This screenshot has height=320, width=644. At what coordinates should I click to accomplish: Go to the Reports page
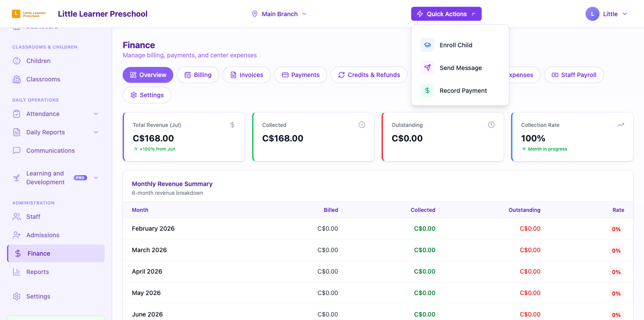[x=56, y=272]
